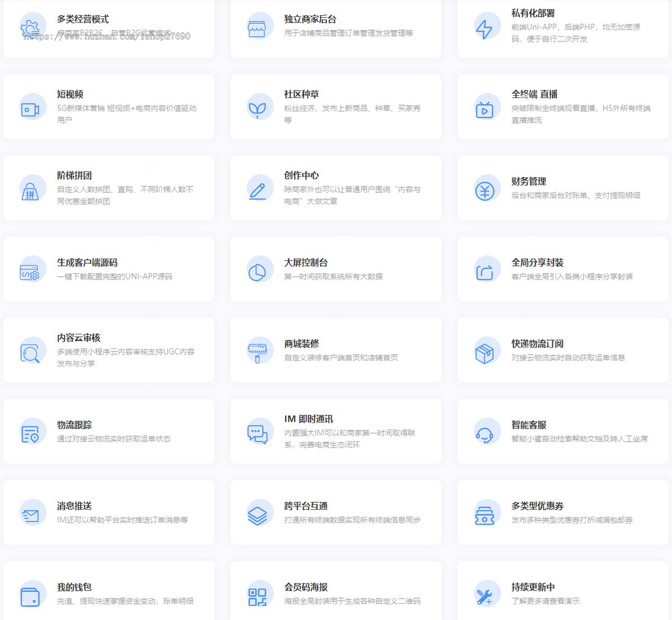Click the chat bubbles icon for IM 即时通讯

pos(257,434)
